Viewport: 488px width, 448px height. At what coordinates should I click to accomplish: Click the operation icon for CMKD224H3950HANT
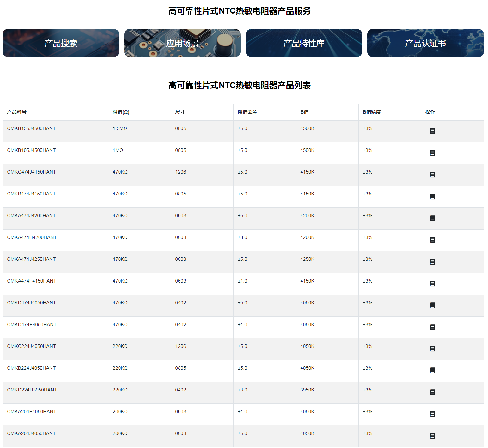click(x=433, y=392)
